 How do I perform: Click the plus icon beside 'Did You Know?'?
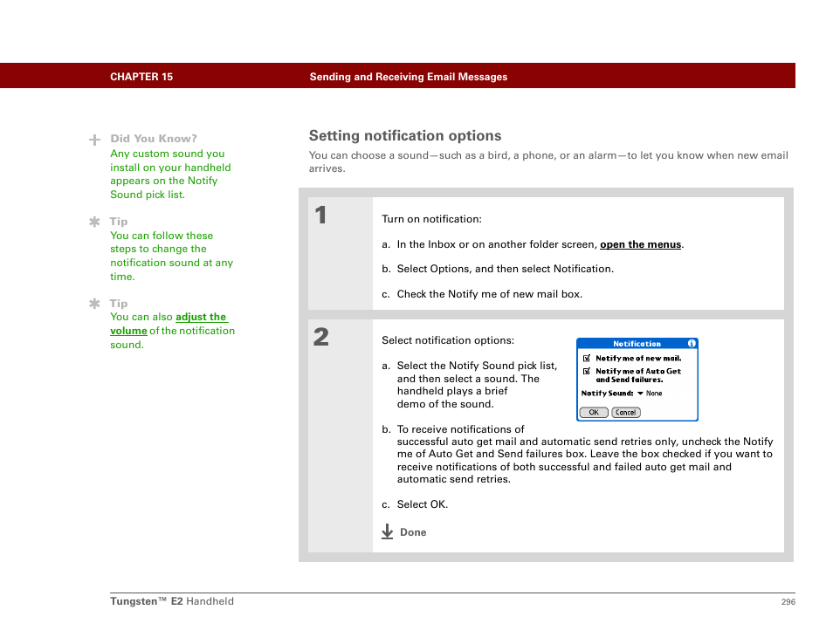[x=94, y=140]
